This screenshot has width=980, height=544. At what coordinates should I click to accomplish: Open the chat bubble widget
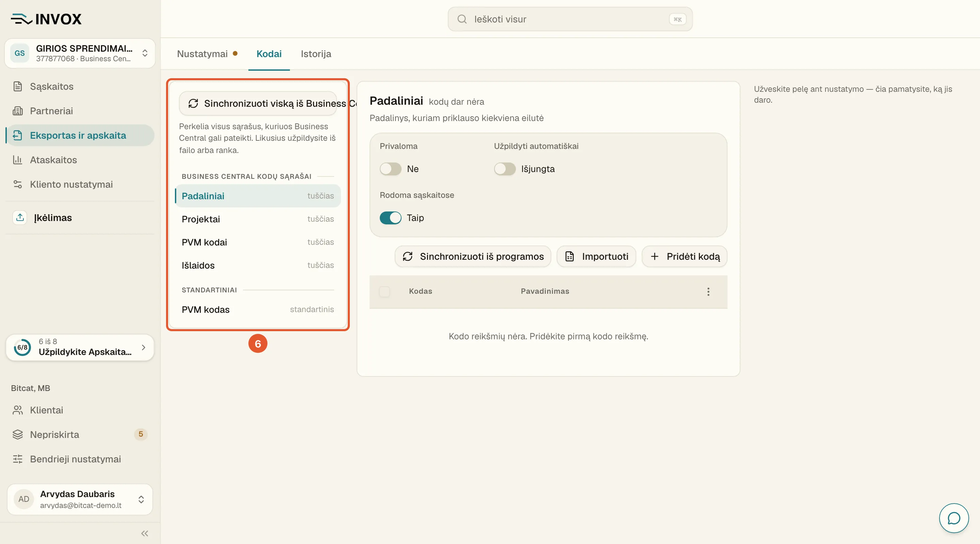(954, 518)
